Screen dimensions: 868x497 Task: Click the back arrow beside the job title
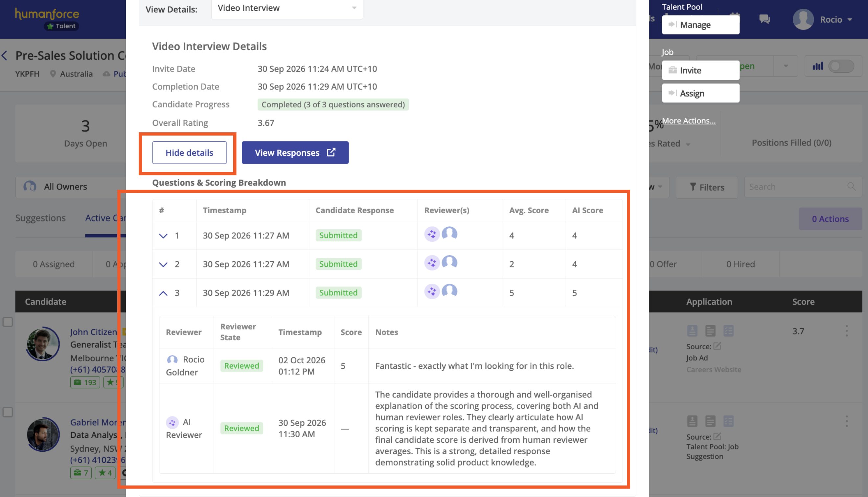(5, 56)
